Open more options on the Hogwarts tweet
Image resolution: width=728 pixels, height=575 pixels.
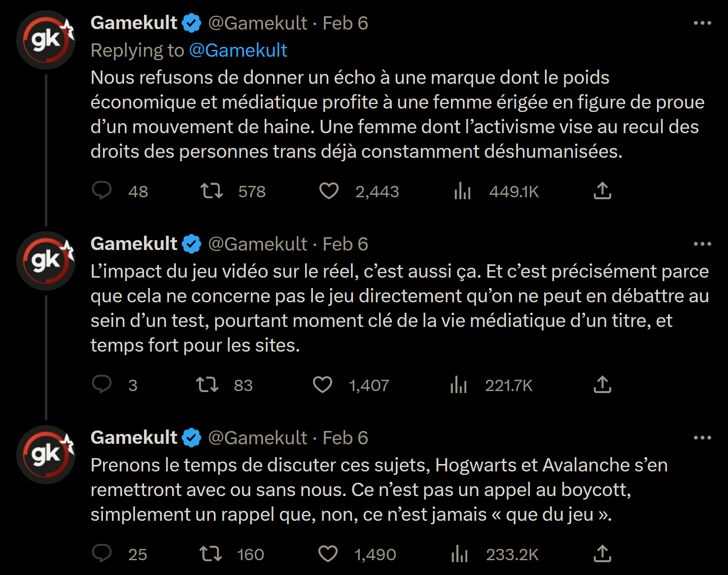(x=702, y=438)
